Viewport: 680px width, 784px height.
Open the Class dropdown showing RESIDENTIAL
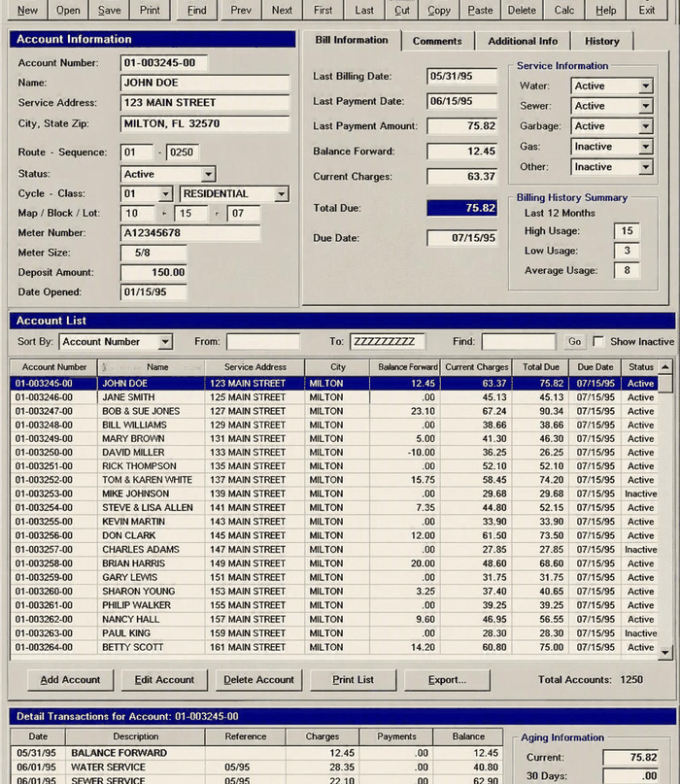282,194
